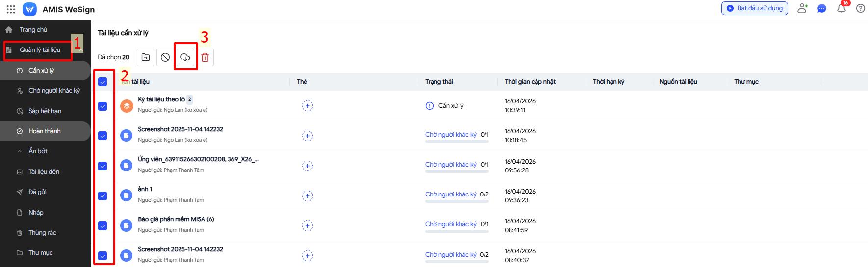Screen dimensions: 868x267
Task: Open the invite user icon
Action: [x=802, y=8]
